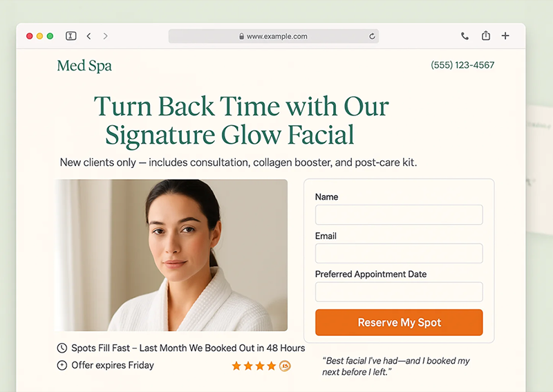Click the lock icon in address bar
Viewport: 553px width, 392px height.
pos(241,37)
